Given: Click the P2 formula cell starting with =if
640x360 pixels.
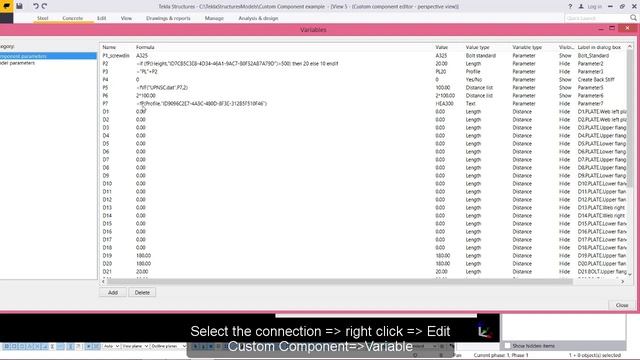Looking at the screenshot, I should (238, 64).
